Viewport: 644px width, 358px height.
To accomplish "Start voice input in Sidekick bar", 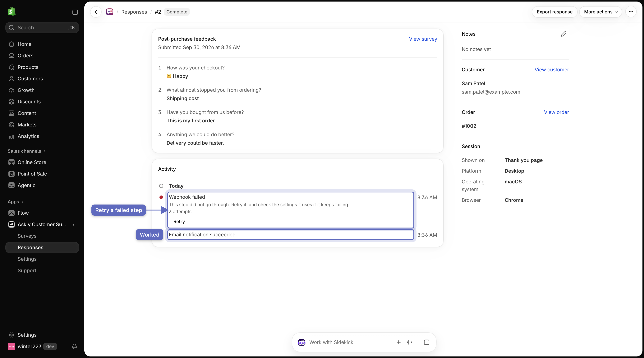I will click(x=409, y=342).
